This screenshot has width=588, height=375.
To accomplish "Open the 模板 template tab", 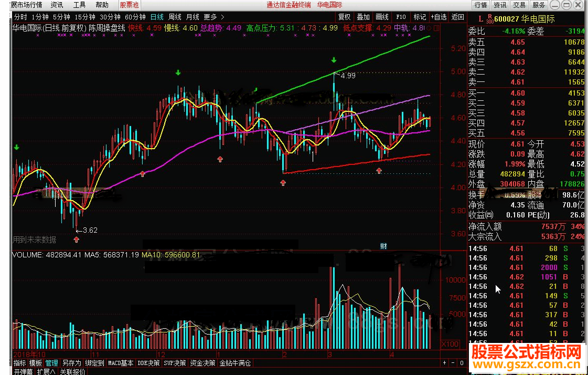I will 36,363.
